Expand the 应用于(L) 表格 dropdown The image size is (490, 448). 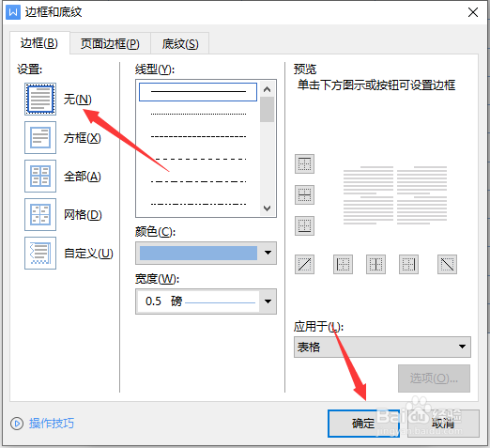(382, 347)
